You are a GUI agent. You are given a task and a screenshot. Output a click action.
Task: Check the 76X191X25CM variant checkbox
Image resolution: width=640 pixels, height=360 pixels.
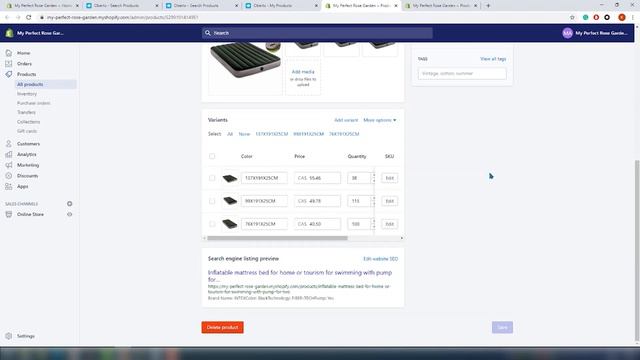click(x=212, y=224)
